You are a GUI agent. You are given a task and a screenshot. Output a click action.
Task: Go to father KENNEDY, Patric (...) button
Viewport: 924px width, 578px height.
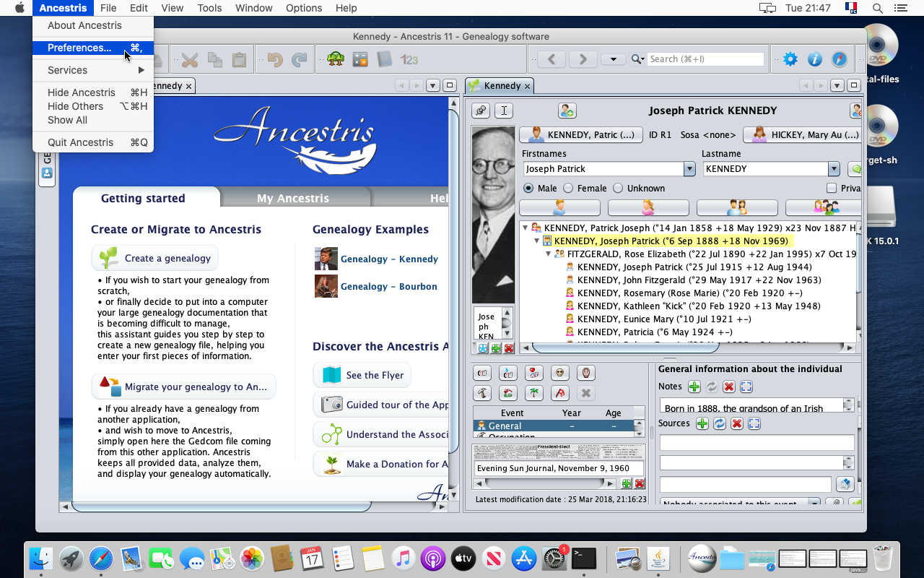pyautogui.click(x=581, y=134)
